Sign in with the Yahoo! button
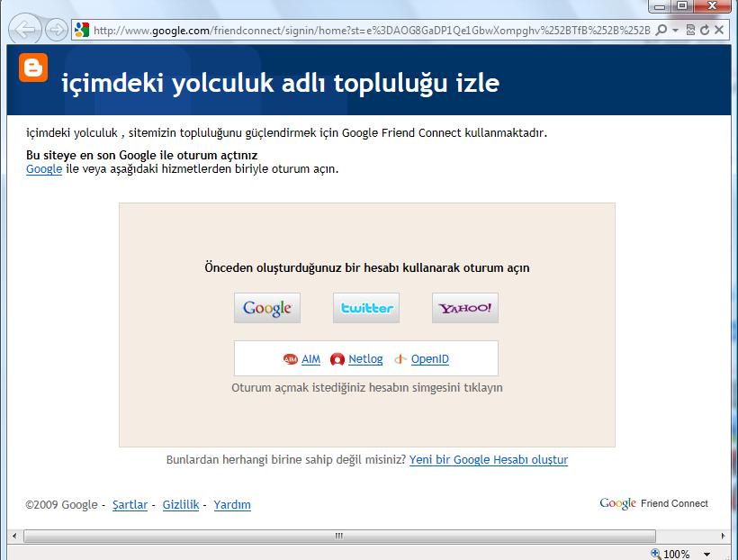The image size is (738, 560). 465,308
